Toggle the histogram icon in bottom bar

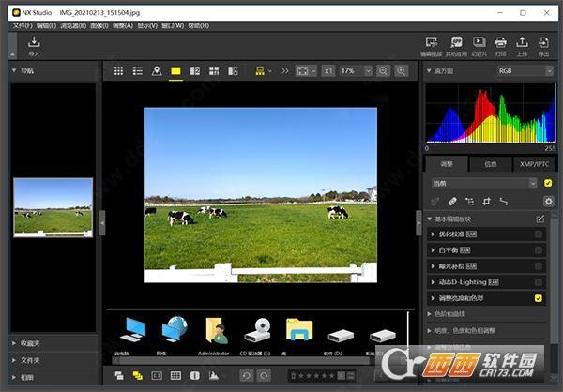click(x=214, y=375)
